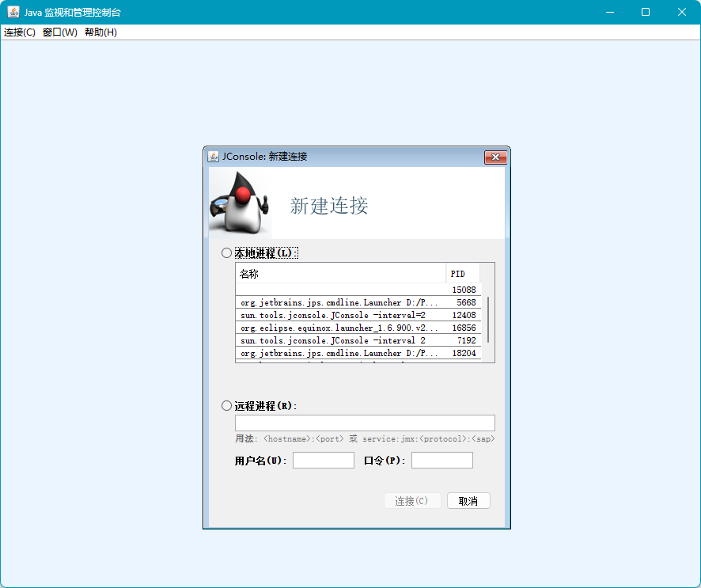Open the 连接(C) menu in the menu bar

[20, 32]
